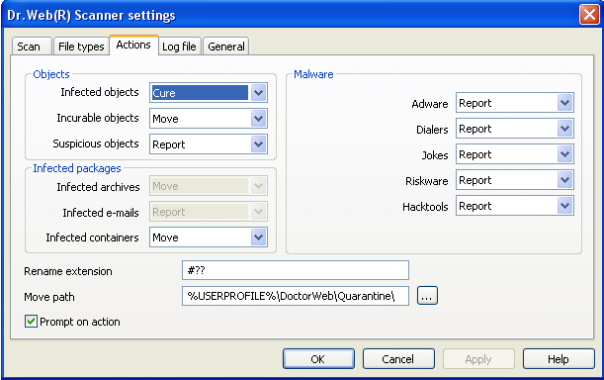The width and height of the screenshot is (604, 380).
Task: Open the Riskware action dropdown
Action: point(515,180)
